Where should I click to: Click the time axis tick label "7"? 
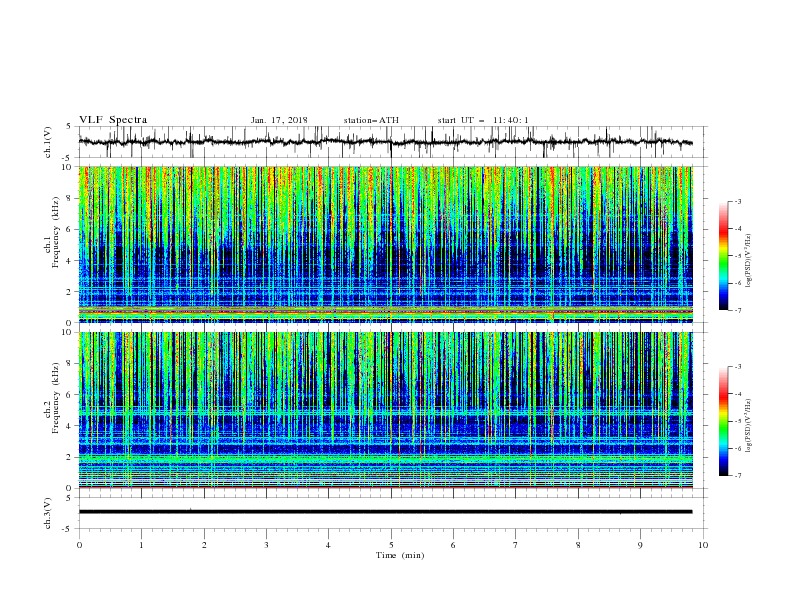(516, 545)
